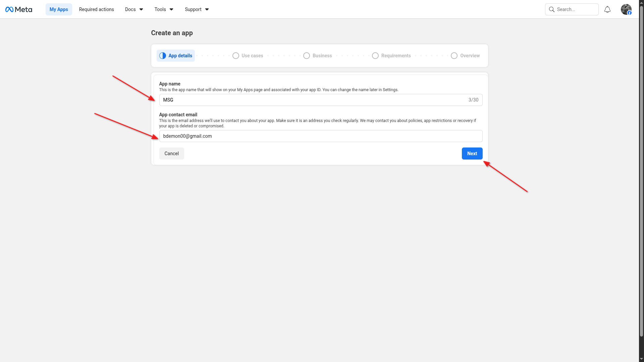Select the Business step circle
The width and height of the screenshot is (644, 362).
coord(307,56)
